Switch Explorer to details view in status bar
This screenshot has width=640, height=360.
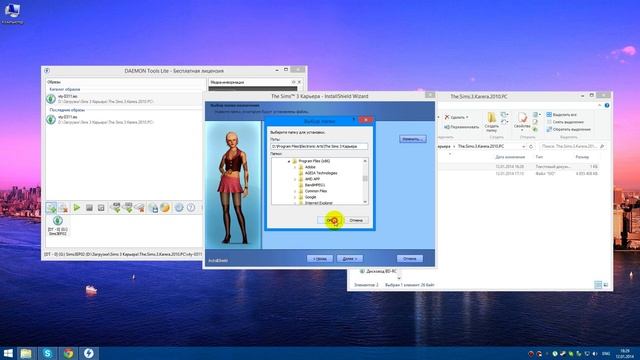pyautogui.click(x=598, y=285)
